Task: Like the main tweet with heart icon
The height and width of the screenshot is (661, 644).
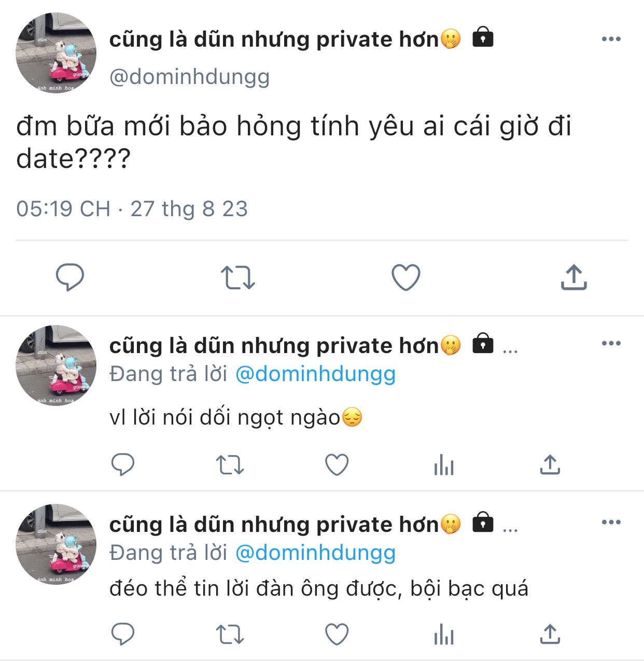Action: [x=405, y=277]
